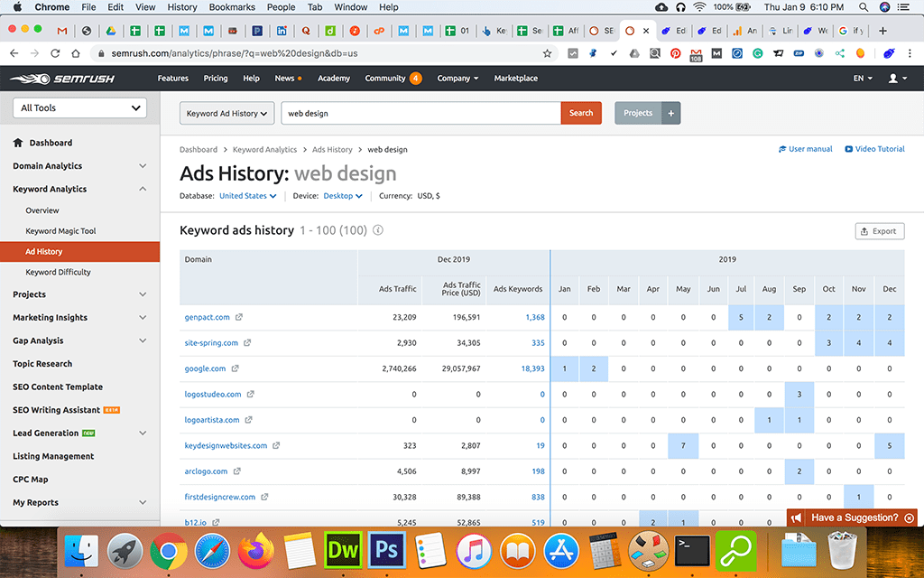Bookmark page with the star icon
The image size is (924, 578).
pos(547,53)
